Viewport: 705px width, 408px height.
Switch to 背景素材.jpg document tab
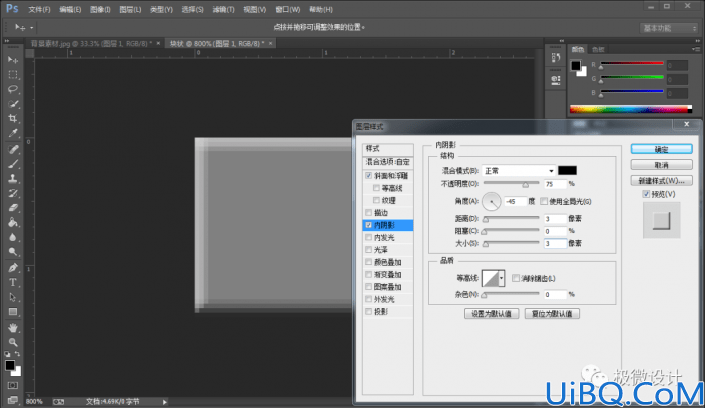[x=91, y=44]
